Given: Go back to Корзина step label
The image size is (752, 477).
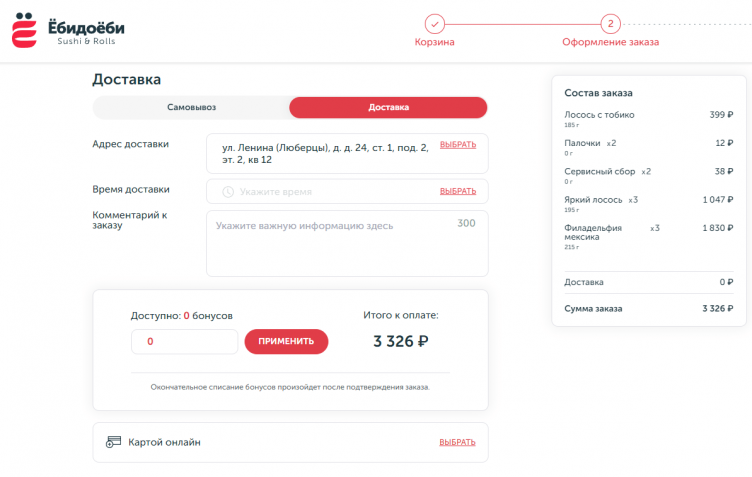Looking at the screenshot, I should click(434, 43).
